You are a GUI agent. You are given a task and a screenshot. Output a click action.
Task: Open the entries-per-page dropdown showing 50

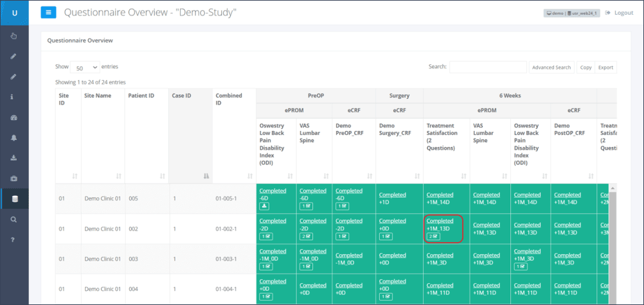pyautogui.click(x=85, y=67)
